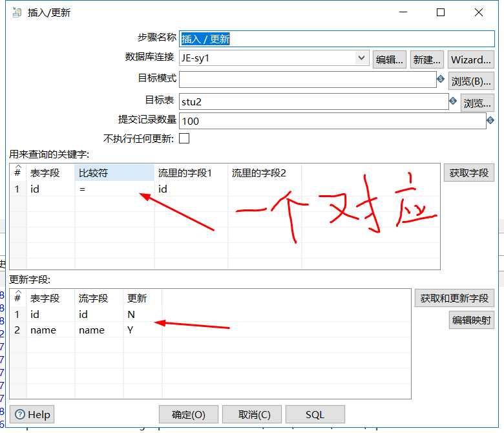The height and width of the screenshot is (433, 504).
Task: Click 'name' 流字段 cell in update table
Action: (x=99, y=330)
